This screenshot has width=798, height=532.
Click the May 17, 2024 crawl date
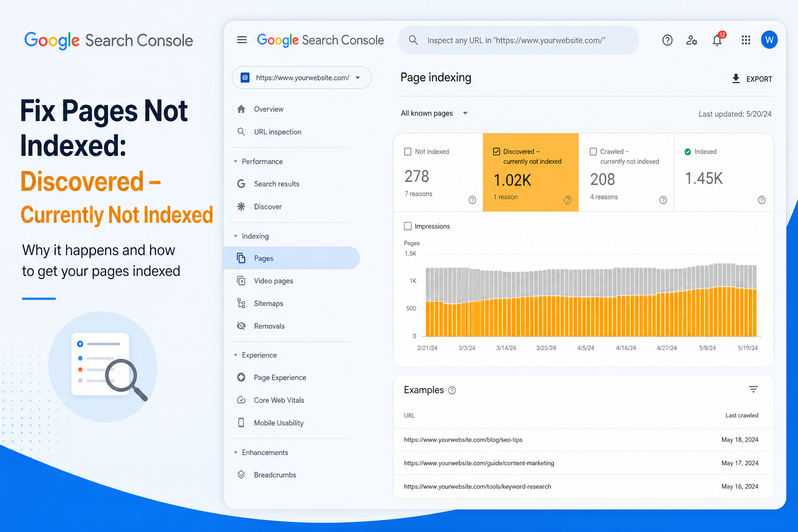[x=740, y=463]
